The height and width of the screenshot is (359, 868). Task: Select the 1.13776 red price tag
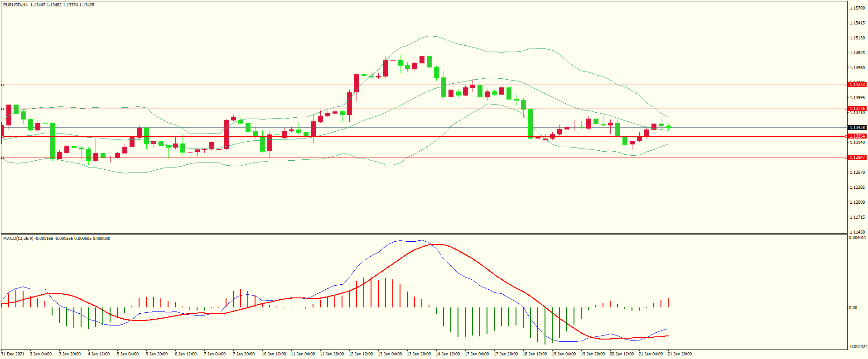coord(857,109)
